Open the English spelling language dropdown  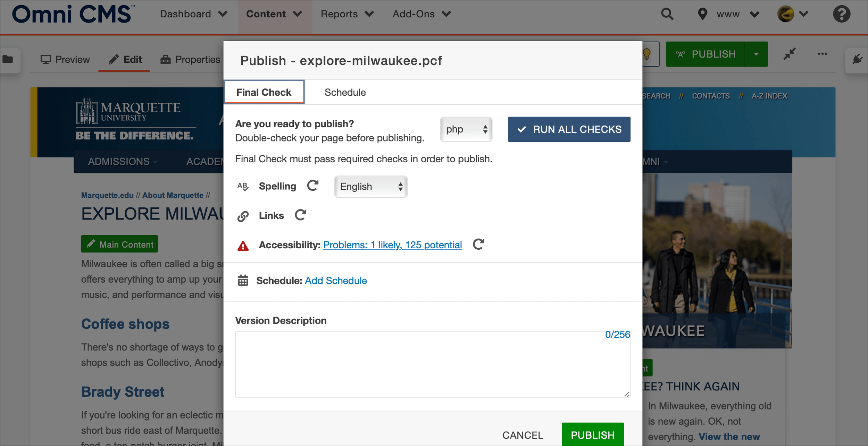click(x=371, y=187)
